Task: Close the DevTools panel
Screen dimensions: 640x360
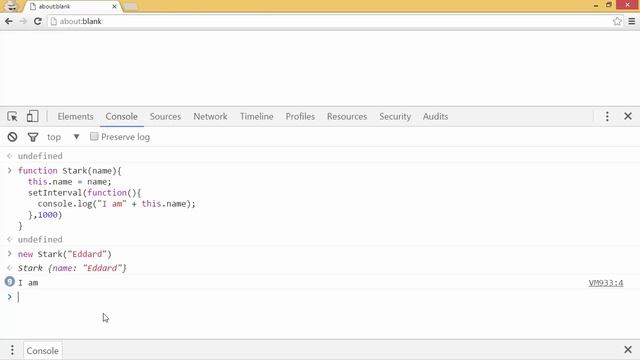Action: (628, 116)
